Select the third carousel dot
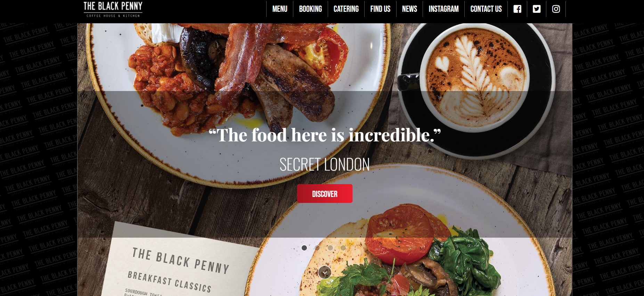This screenshot has height=296, width=644. [x=330, y=248]
